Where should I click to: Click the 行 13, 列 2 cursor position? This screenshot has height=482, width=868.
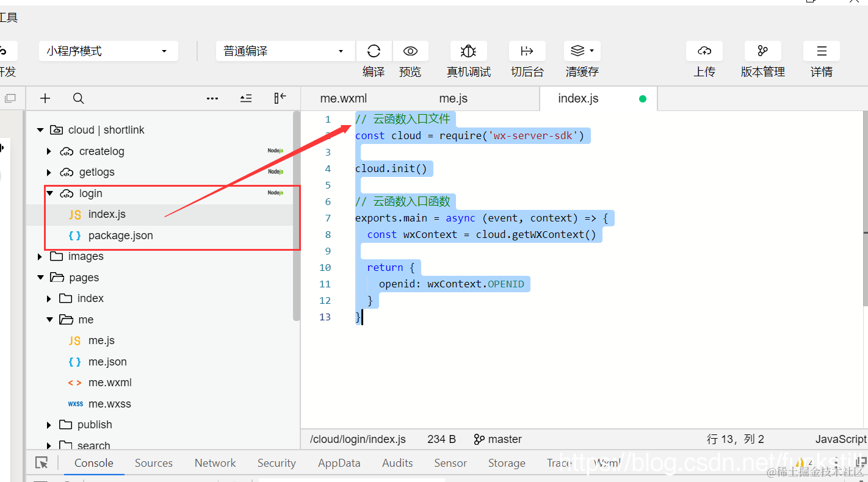pos(736,439)
